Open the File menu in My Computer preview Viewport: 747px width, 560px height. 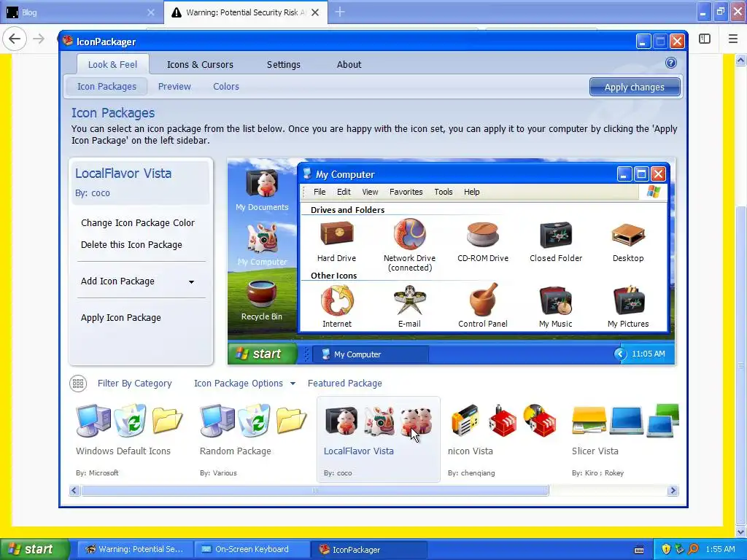coord(320,192)
